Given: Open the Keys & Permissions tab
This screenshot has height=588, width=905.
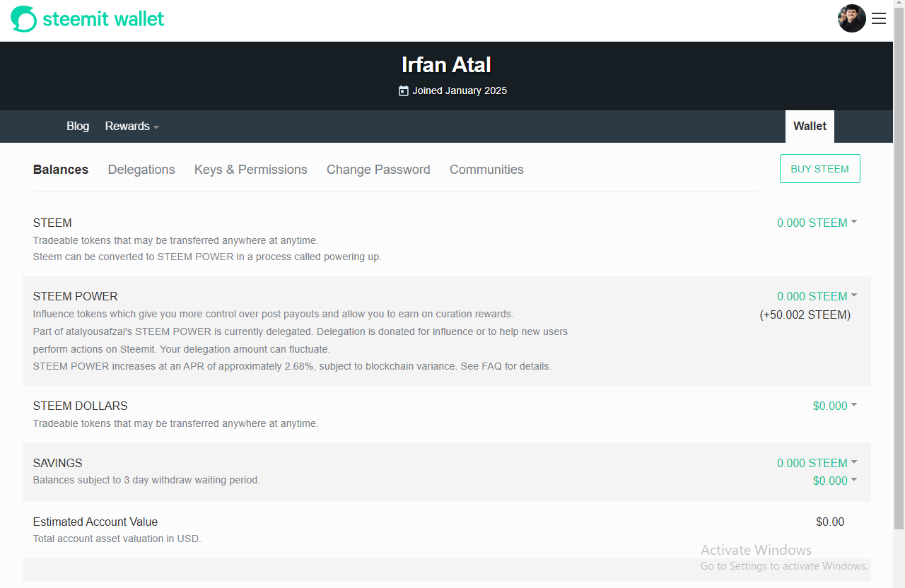Looking at the screenshot, I should pyautogui.click(x=250, y=170).
